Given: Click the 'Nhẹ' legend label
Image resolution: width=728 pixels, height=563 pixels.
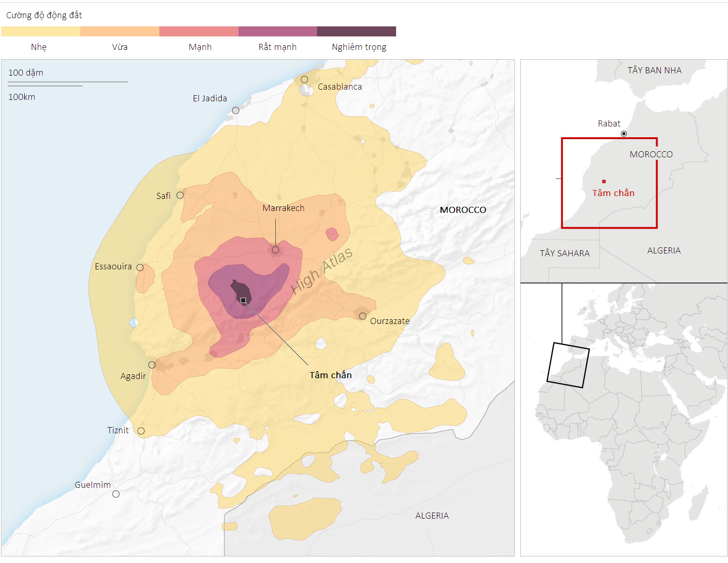Looking at the screenshot, I should coord(39,47).
